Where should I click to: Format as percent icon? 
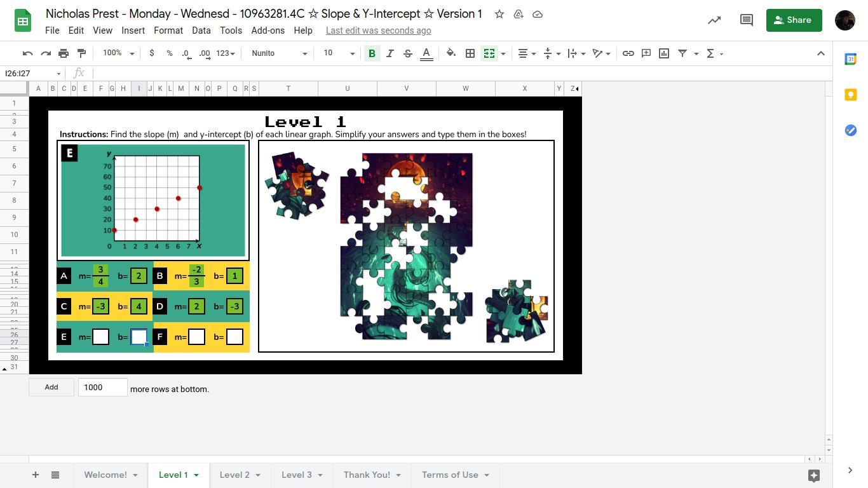[169, 53]
